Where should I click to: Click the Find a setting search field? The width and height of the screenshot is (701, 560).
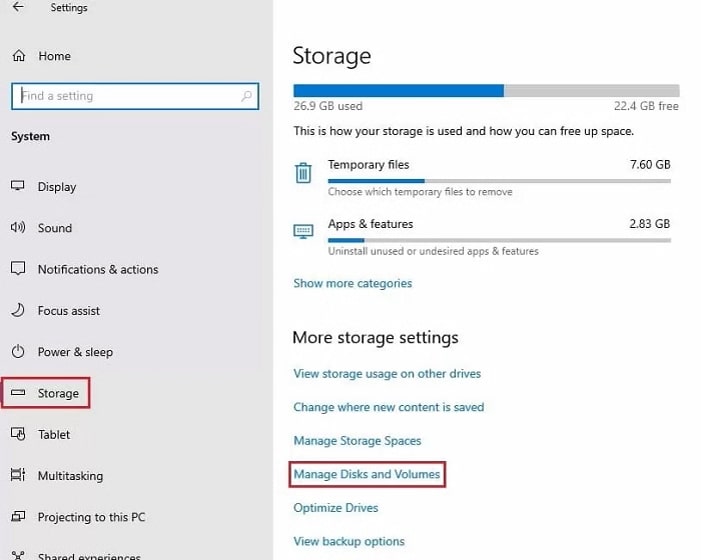(135, 96)
